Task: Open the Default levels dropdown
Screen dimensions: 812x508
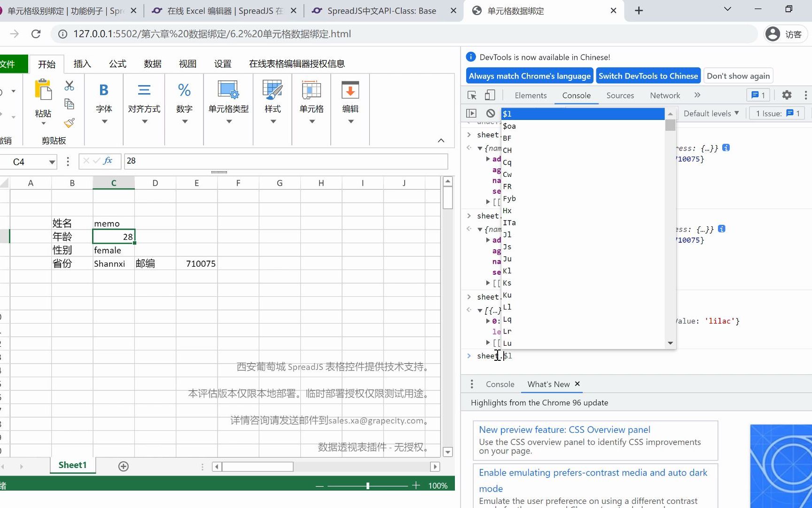Action: 711,113
